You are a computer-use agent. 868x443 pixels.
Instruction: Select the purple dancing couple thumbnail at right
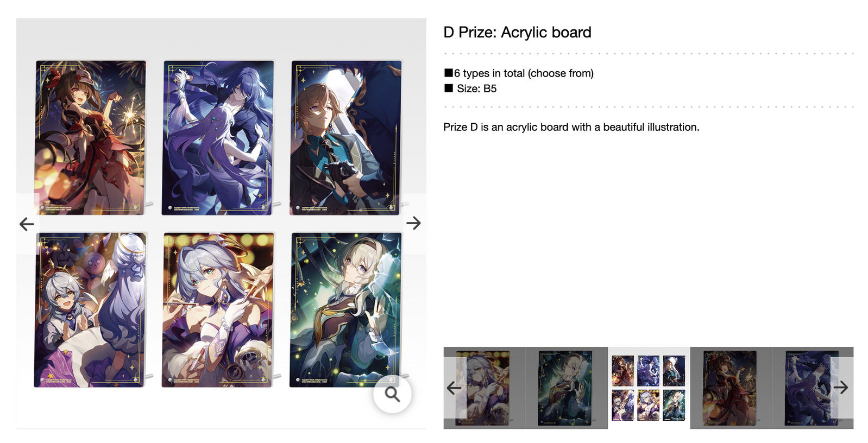pos(813,388)
